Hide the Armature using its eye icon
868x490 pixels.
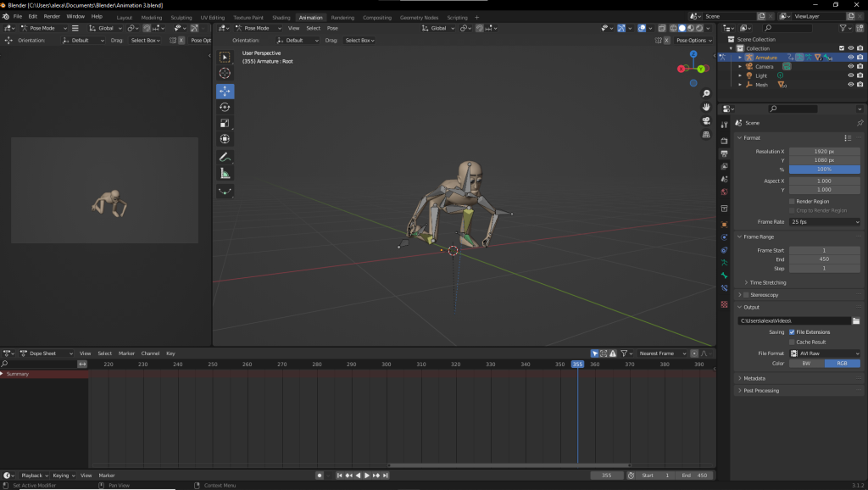[x=850, y=58]
